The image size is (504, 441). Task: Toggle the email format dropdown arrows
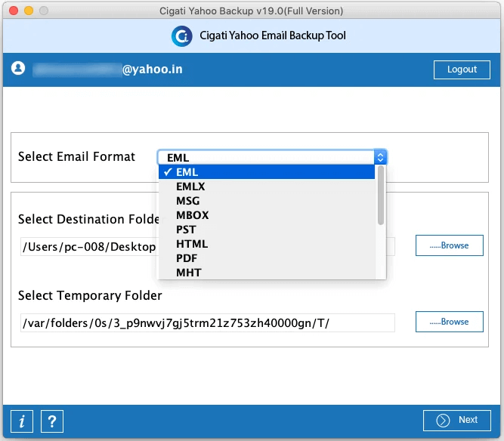[380, 157]
